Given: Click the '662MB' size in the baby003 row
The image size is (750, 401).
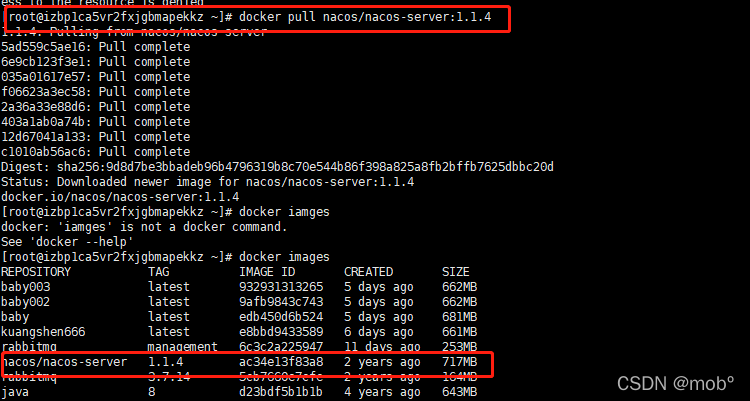Looking at the screenshot, I should [460, 287].
